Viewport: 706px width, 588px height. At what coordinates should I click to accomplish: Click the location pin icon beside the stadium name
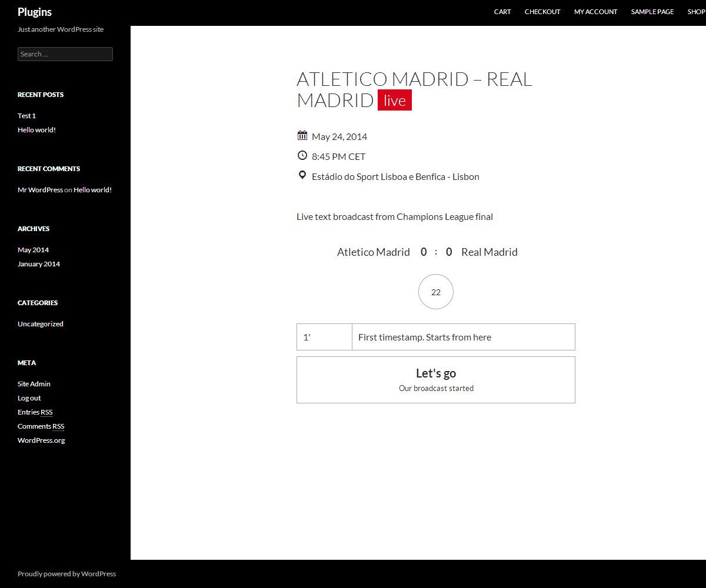pos(302,175)
